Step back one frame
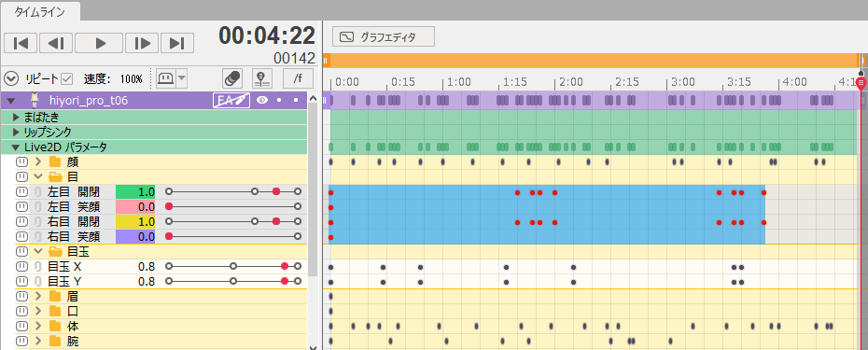 point(56,43)
